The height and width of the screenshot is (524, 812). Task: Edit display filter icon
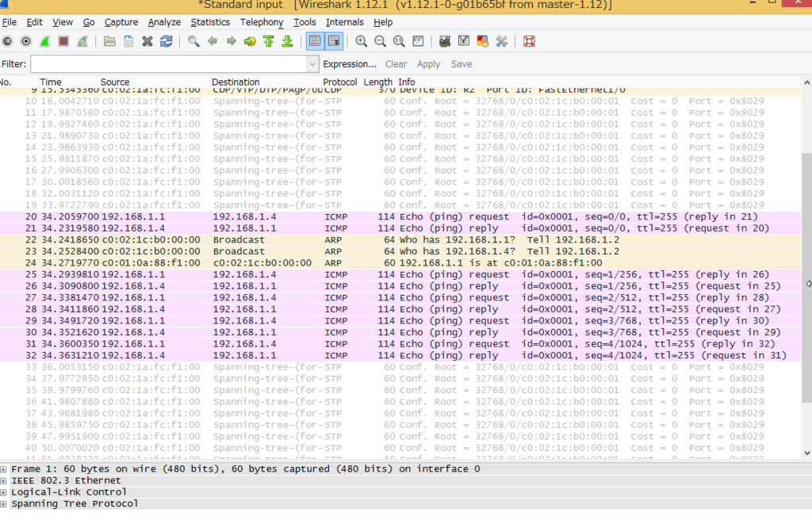(463, 41)
